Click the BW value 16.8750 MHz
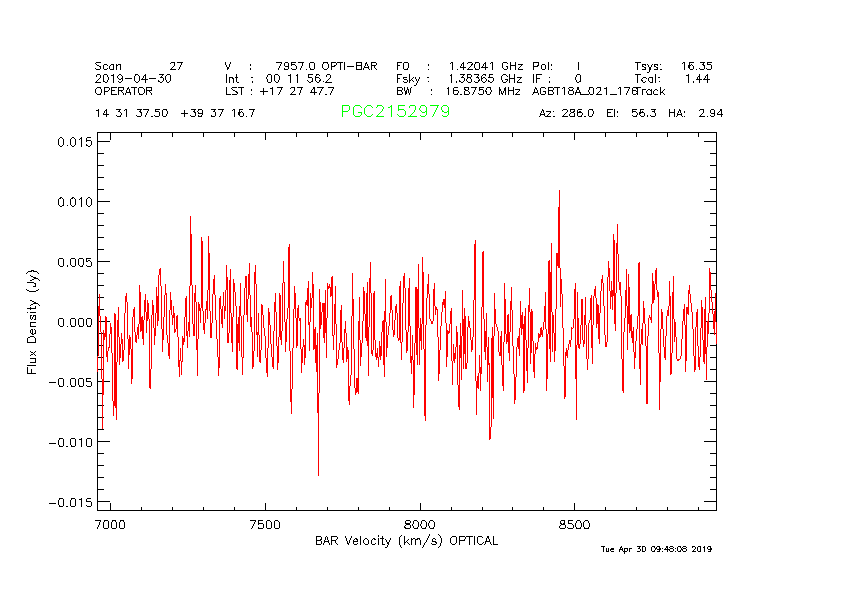The image size is (842, 595). pos(483,91)
